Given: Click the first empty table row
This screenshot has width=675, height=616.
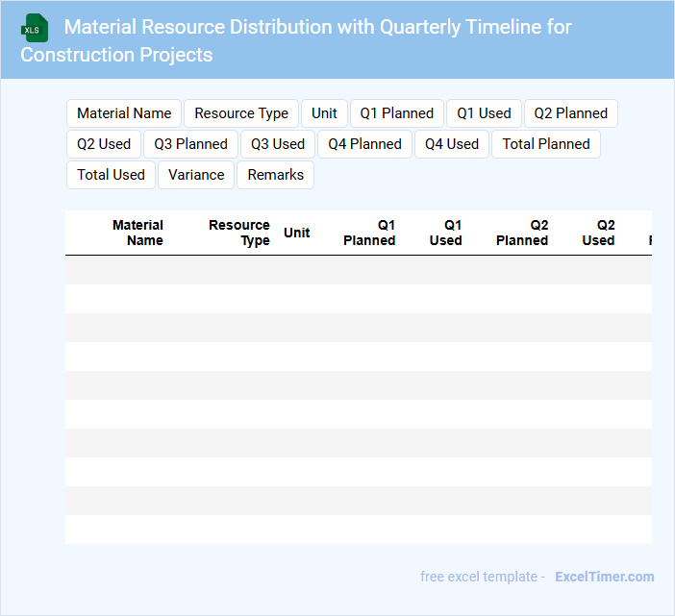Looking at the screenshot, I should click(x=358, y=270).
